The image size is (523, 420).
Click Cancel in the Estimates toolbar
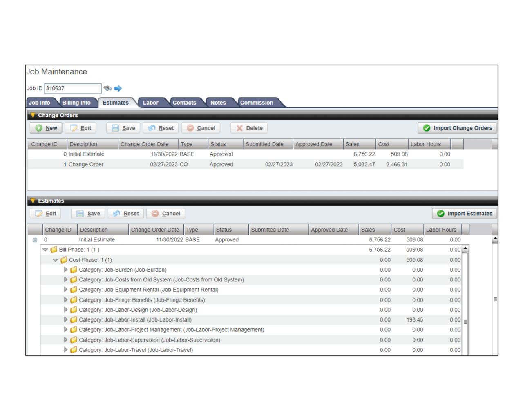tap(166, 214)
